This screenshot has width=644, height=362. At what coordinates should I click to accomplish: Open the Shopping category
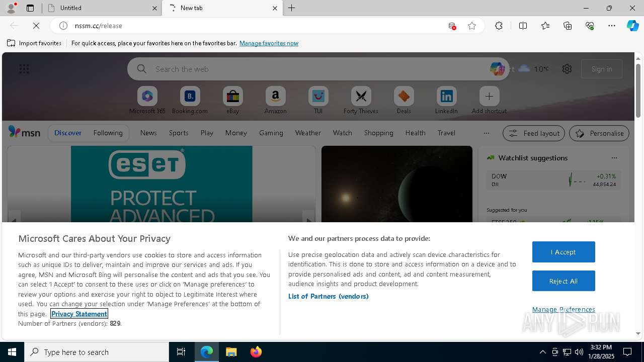(379, 133)
